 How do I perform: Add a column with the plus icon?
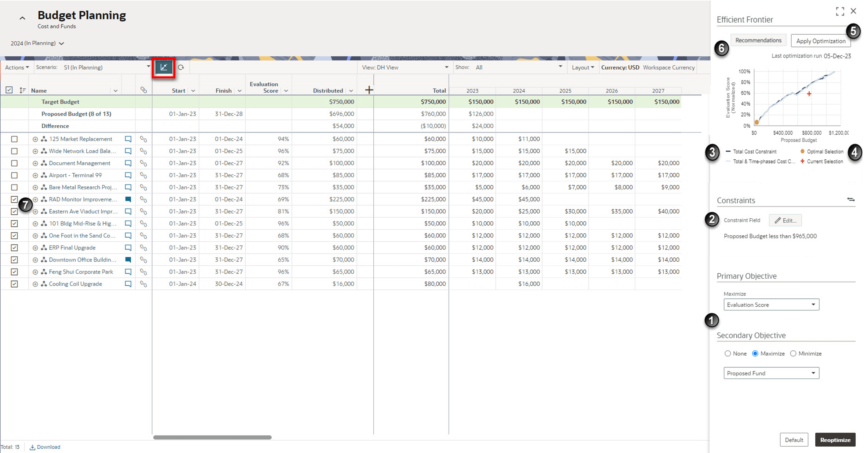tap(369, 90)
